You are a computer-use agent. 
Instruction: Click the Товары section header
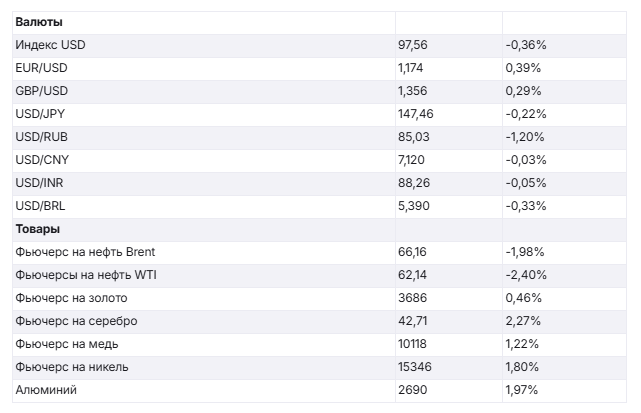pos(38,229)
